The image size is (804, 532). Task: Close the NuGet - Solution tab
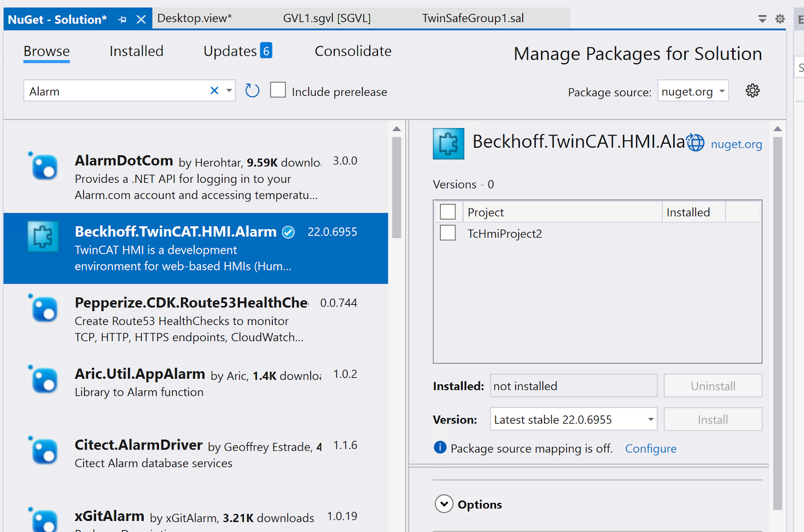[x=141, y=20]
